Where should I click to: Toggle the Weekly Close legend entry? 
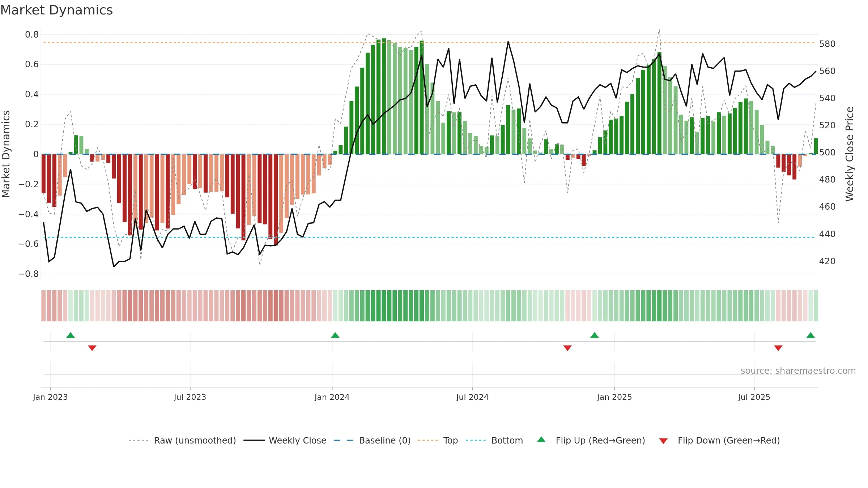point(285,440)
